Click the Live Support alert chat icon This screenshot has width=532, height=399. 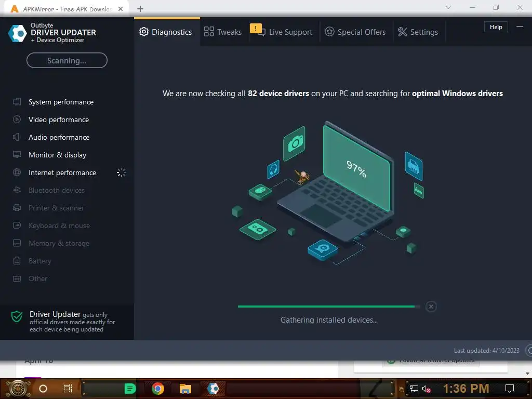pos(258,30)
